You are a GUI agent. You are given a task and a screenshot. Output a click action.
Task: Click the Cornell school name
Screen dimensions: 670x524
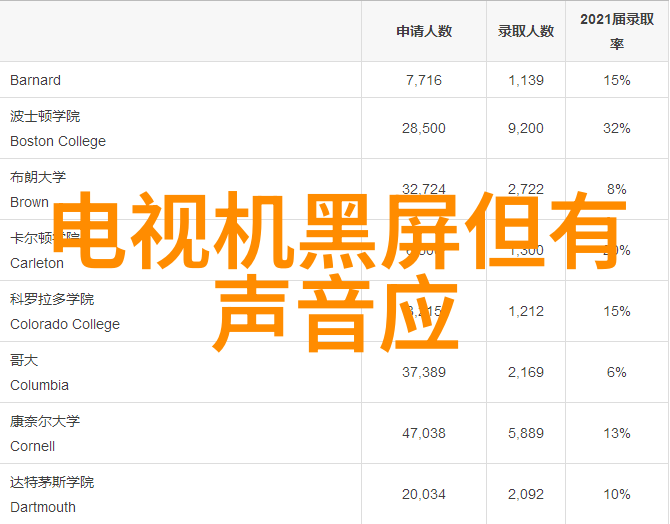point(32,446)
